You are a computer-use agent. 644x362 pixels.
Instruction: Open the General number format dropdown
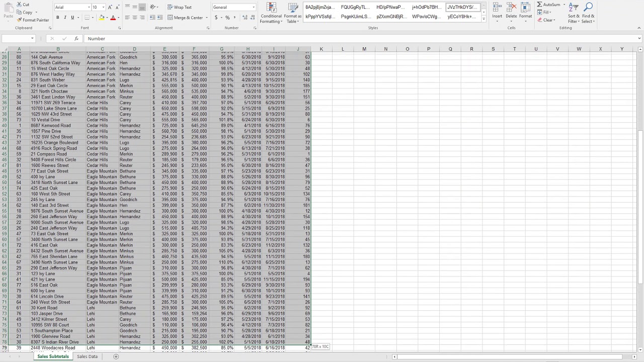254,8
